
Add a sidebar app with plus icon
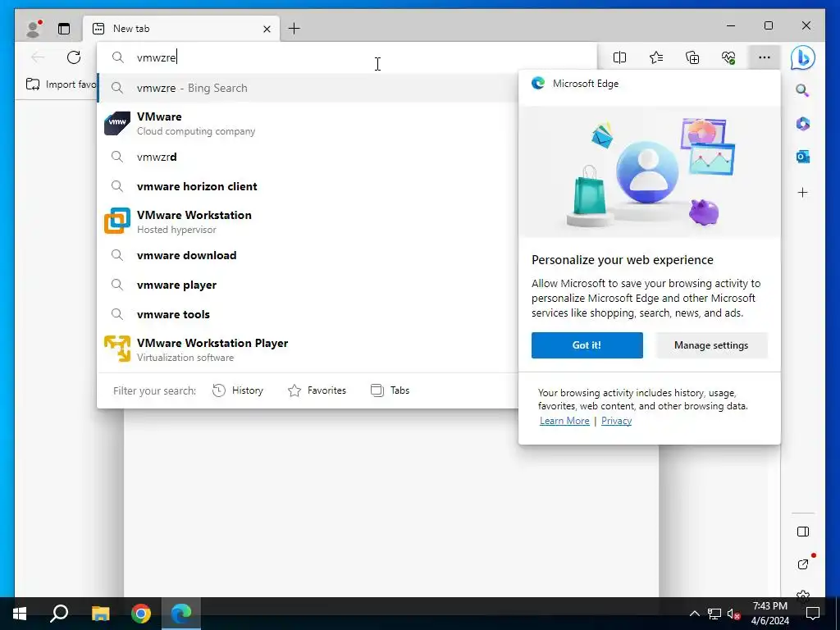click(802, 192)
